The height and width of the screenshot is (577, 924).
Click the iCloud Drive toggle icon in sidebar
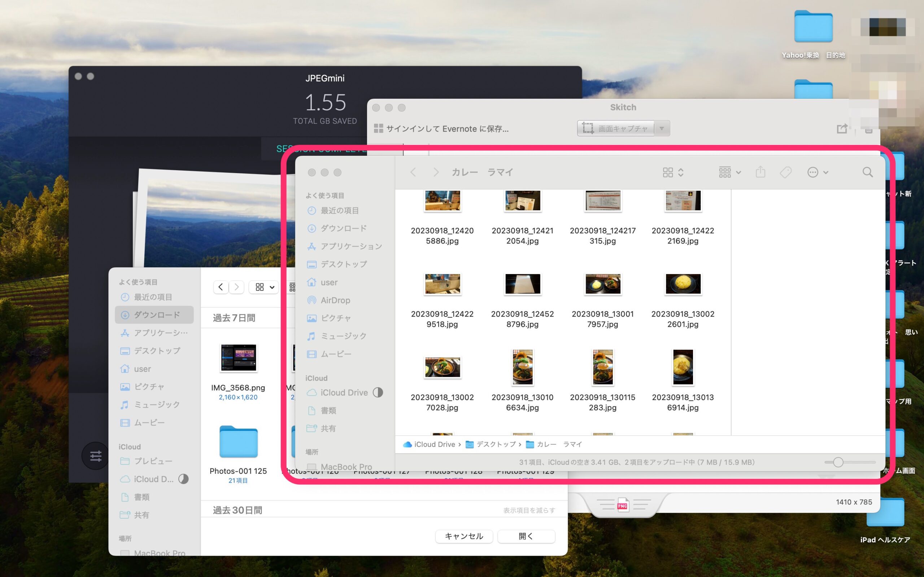pyautogui.click(x=378, y=392)
